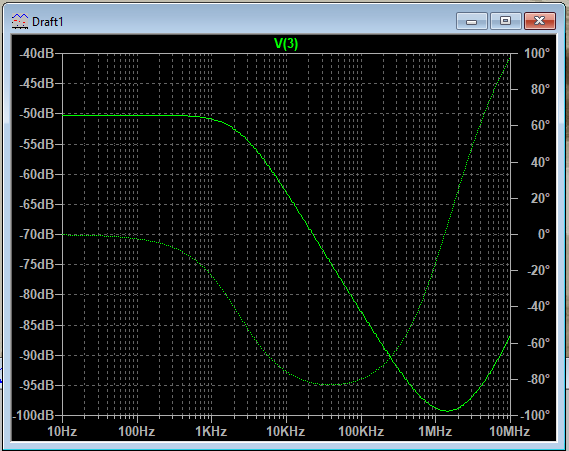
Task: Click the 0° phase axis label
Action: coord(544,234)
